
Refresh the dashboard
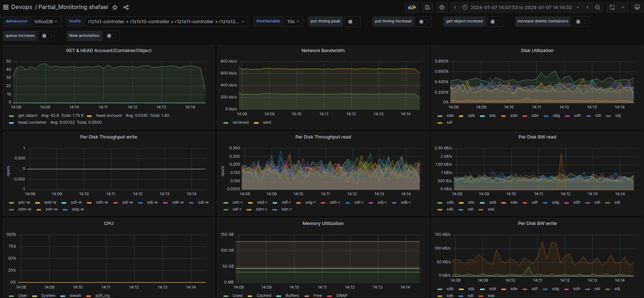[x=612, y=7]
